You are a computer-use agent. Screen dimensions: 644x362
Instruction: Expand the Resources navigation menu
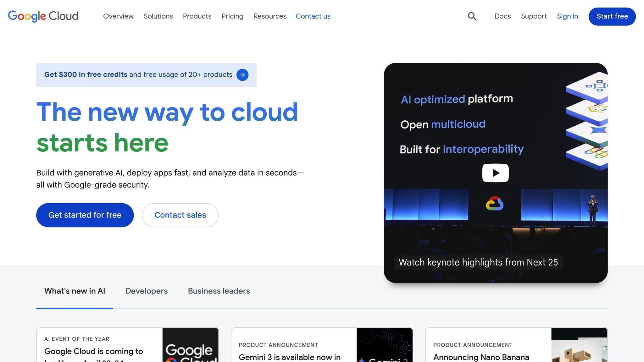[x=269, y=16]
